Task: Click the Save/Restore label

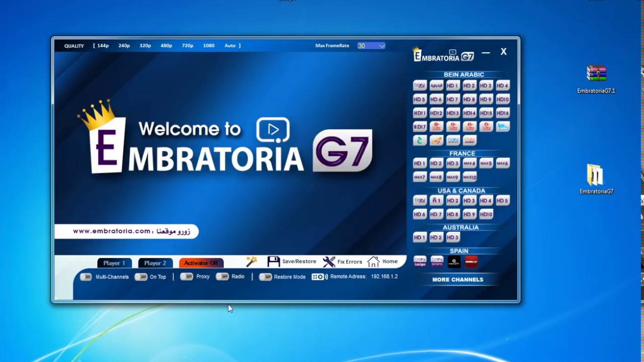Action: [299, 261]
